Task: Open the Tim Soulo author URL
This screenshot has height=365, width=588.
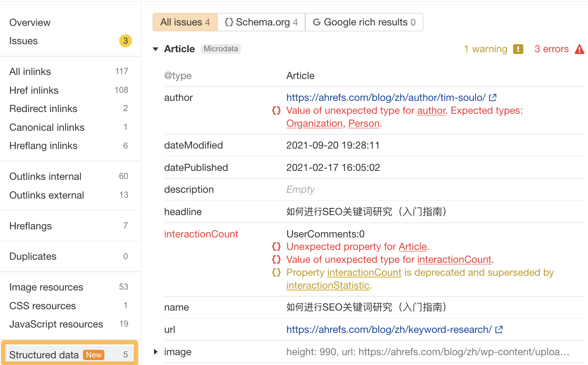Action: point(392,97)
